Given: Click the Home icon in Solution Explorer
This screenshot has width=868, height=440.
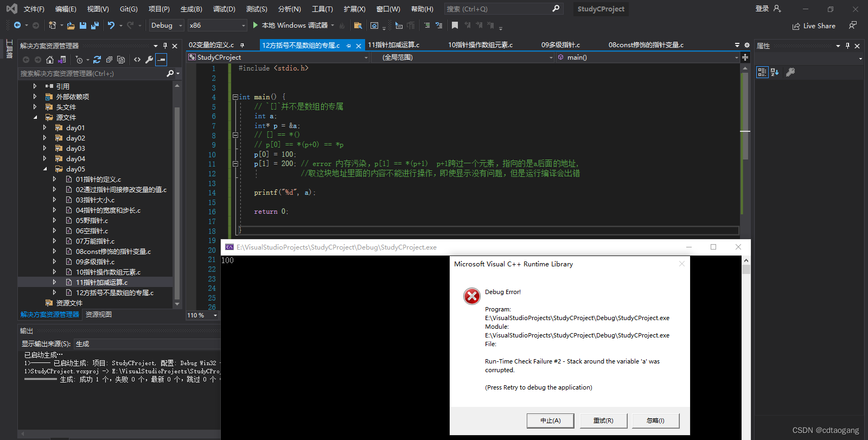Looking at the screenshot, I should (50, 60).
